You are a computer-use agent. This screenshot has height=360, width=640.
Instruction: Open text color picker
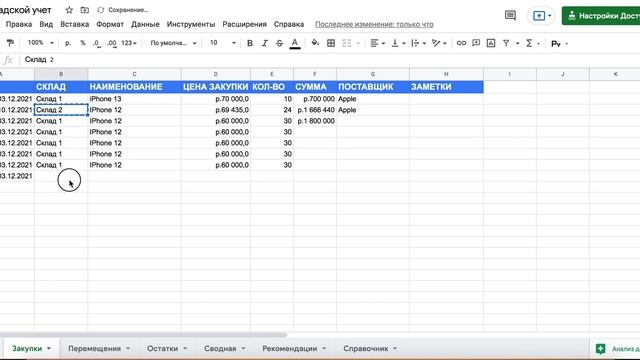coord(295,43)
